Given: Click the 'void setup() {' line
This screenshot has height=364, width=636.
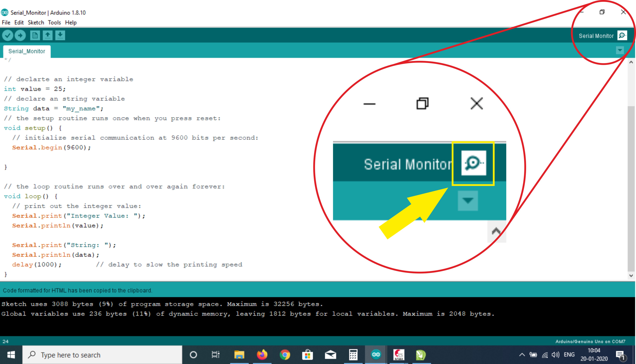Looking at the screenshot, I should coord(33,128).
